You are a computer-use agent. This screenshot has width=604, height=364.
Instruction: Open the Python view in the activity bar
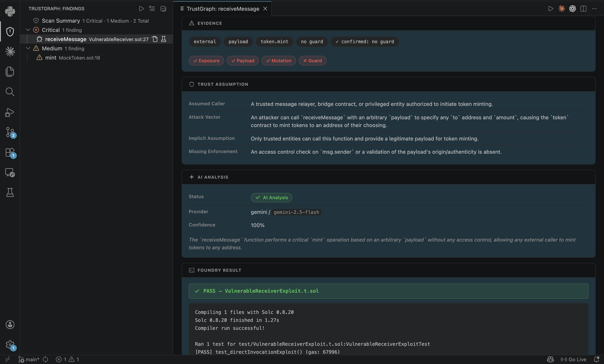click(x=10, y=11)
